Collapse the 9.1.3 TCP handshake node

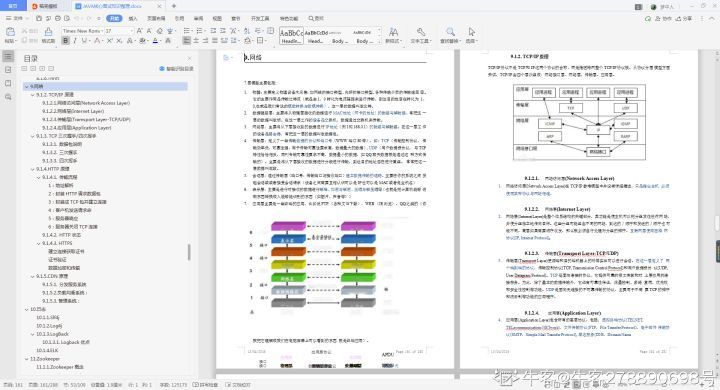click(x=33, y=136)
